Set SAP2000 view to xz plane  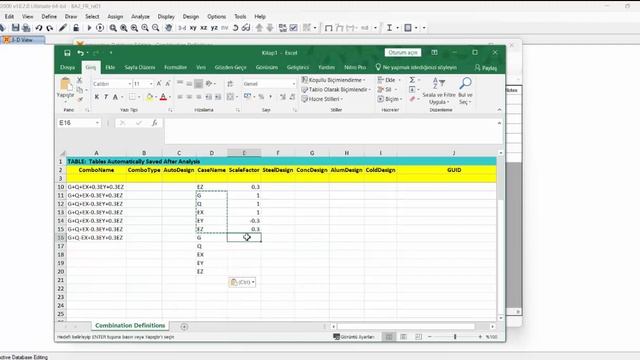(204, 28)
